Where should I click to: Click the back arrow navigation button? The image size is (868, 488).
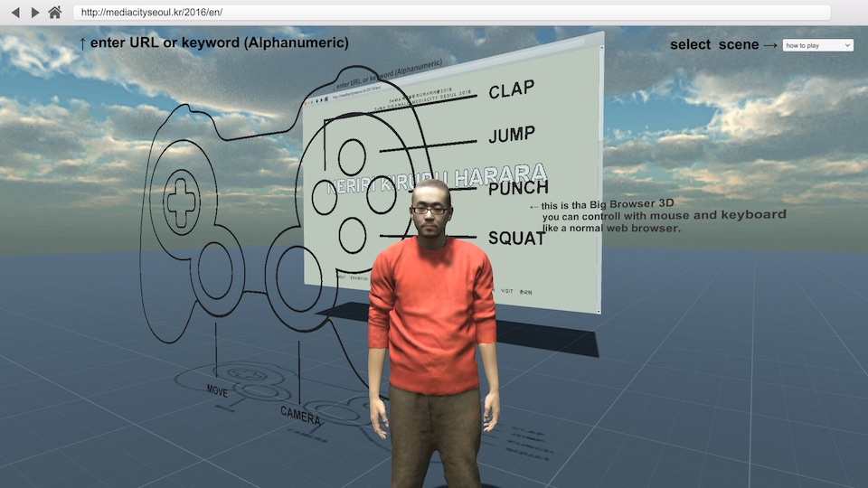tap(14, 13)
